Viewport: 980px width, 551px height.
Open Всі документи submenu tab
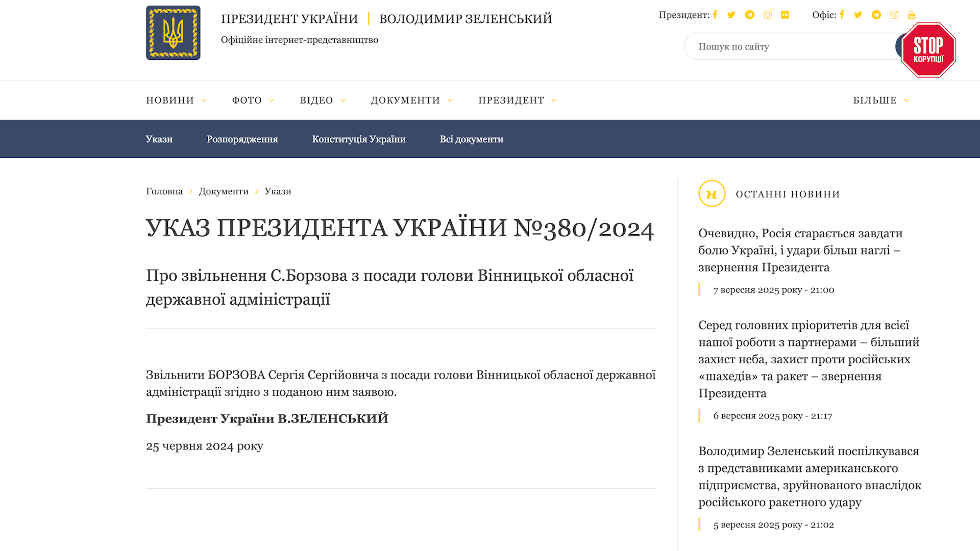click(x=472, y=139)
